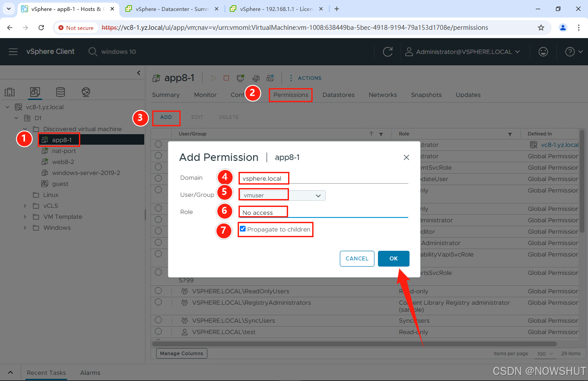Open the browser profile icon
Viewport: 588px width, 381px height.
point(563,28)
